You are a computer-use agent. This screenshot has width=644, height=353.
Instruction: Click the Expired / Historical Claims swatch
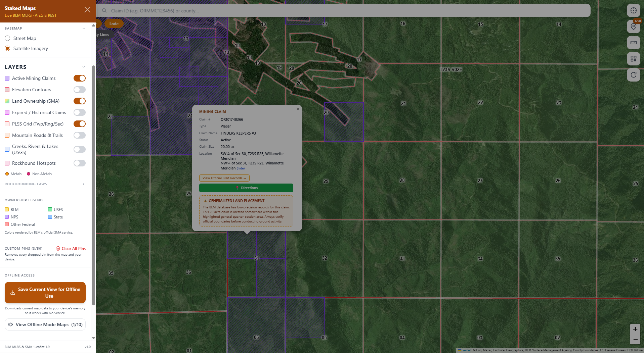[7, 112]
